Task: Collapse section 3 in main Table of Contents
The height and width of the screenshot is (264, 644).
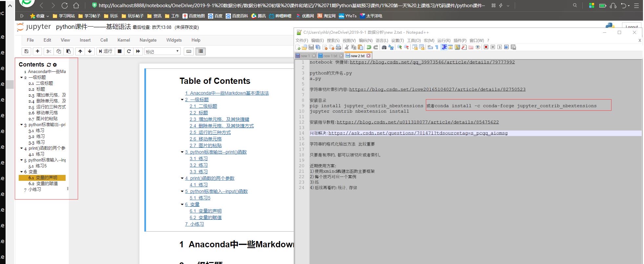Action: point(182,152)
